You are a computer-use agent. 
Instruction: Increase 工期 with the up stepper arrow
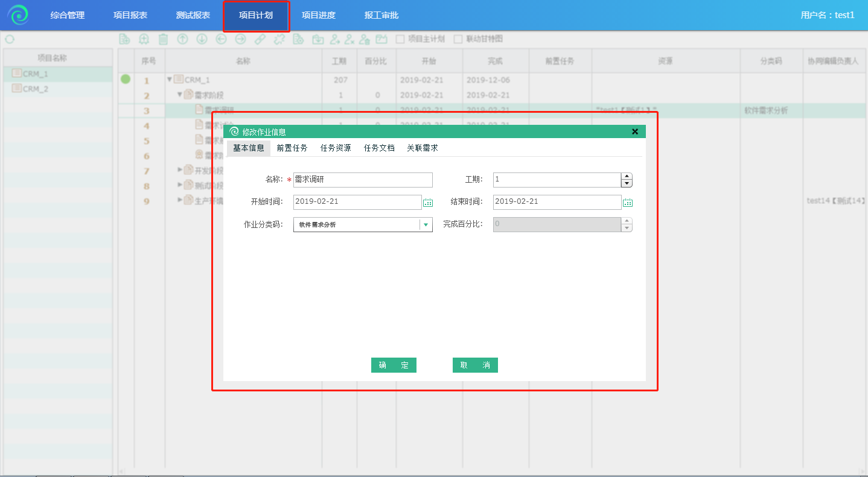[627, 177]
